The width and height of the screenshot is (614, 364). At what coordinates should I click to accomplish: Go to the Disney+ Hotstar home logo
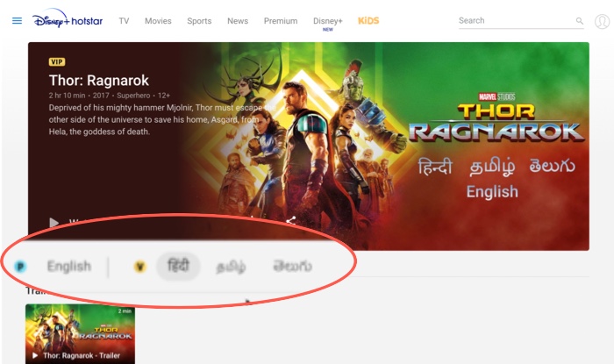click(x=68, y=19)
